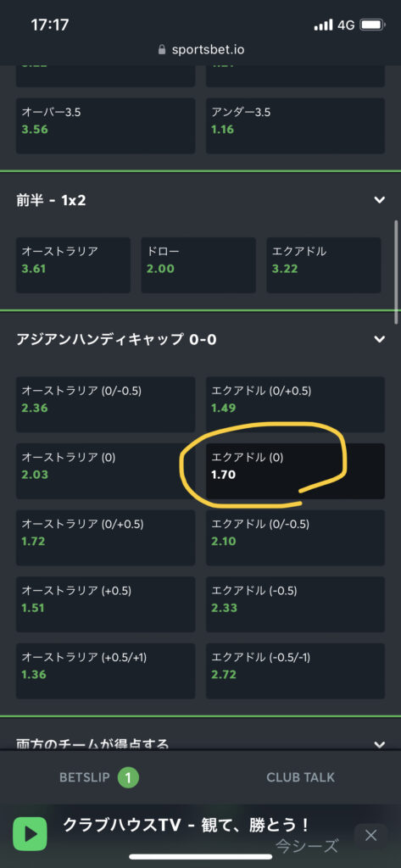
Task: Choose オーストラリア (+0.5/+1) odds 1.36
Action: (105, 671)
